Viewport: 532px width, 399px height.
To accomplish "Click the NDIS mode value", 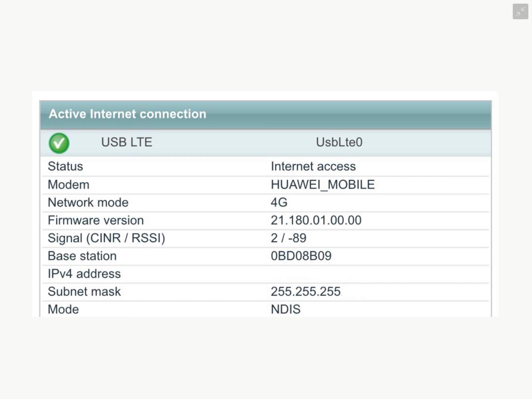I will [x=286, y=309].
